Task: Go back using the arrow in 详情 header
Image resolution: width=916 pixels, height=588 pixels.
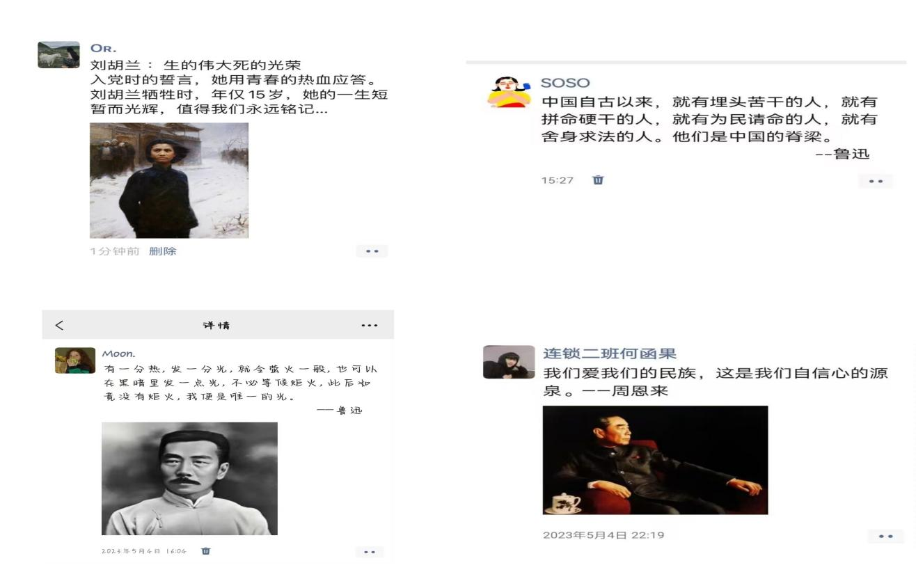Action: [59, 325]
